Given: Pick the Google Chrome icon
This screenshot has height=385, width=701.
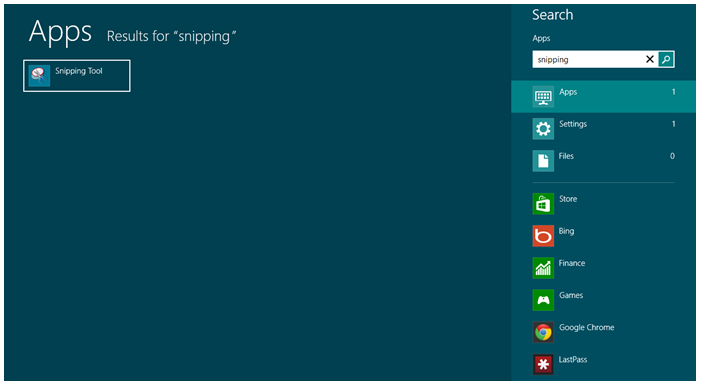Looking at the screenshot, I should point(543,332).
